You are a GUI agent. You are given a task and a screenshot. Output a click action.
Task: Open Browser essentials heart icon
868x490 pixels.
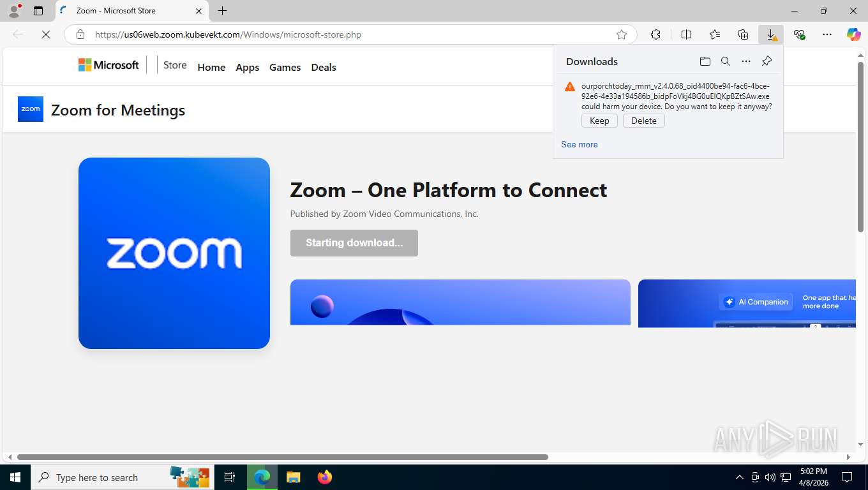tap(799, 34)
